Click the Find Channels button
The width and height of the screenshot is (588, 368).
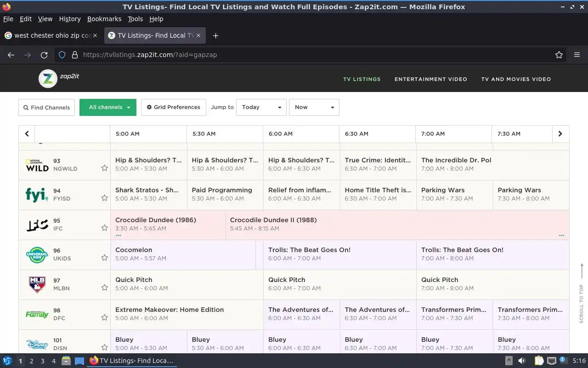point(46,107)
